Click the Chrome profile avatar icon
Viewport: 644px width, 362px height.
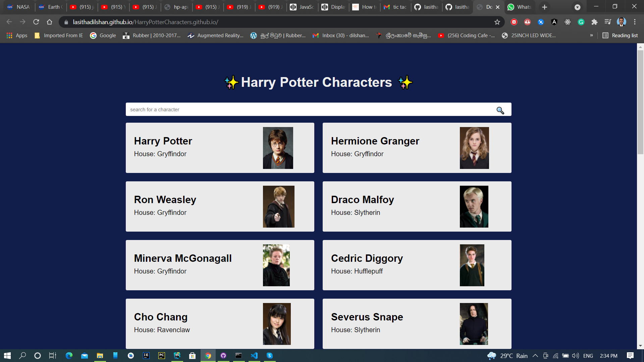click(x=622, y=22)
